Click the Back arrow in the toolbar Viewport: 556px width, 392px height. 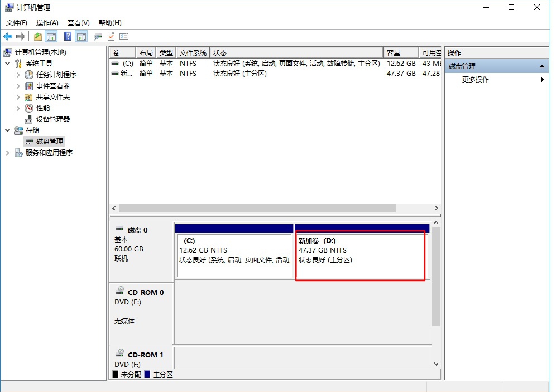[8, 36]
